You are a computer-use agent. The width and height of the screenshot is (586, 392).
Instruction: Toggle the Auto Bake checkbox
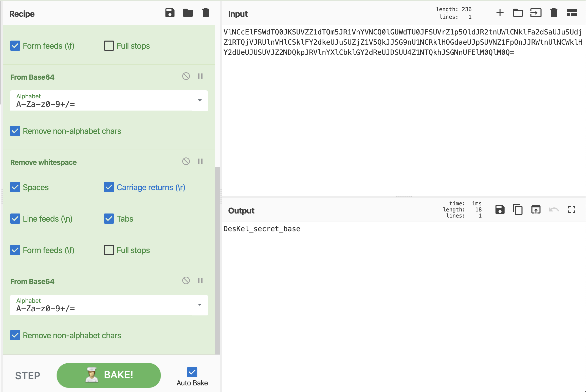click(192, 372)
